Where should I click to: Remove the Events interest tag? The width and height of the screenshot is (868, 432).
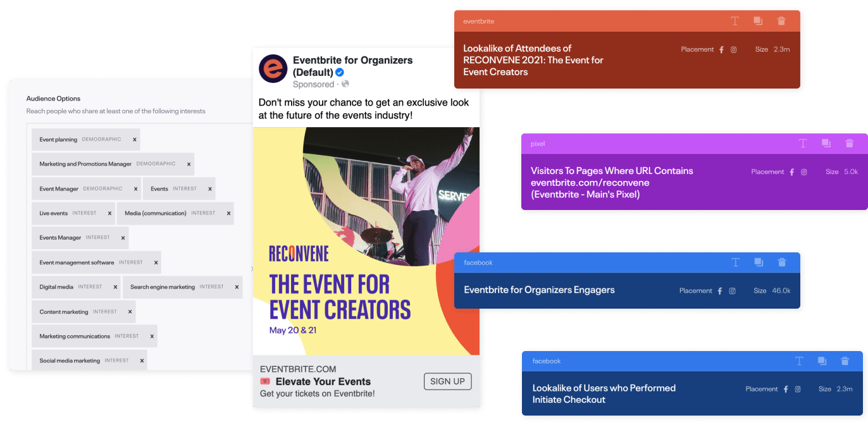click(210, 189)
